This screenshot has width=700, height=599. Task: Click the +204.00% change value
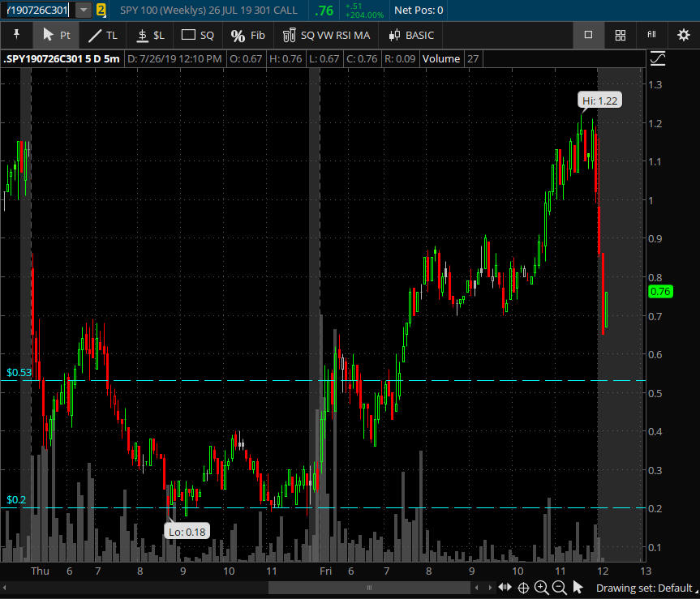pyautogui.click(x=365, y=15)
